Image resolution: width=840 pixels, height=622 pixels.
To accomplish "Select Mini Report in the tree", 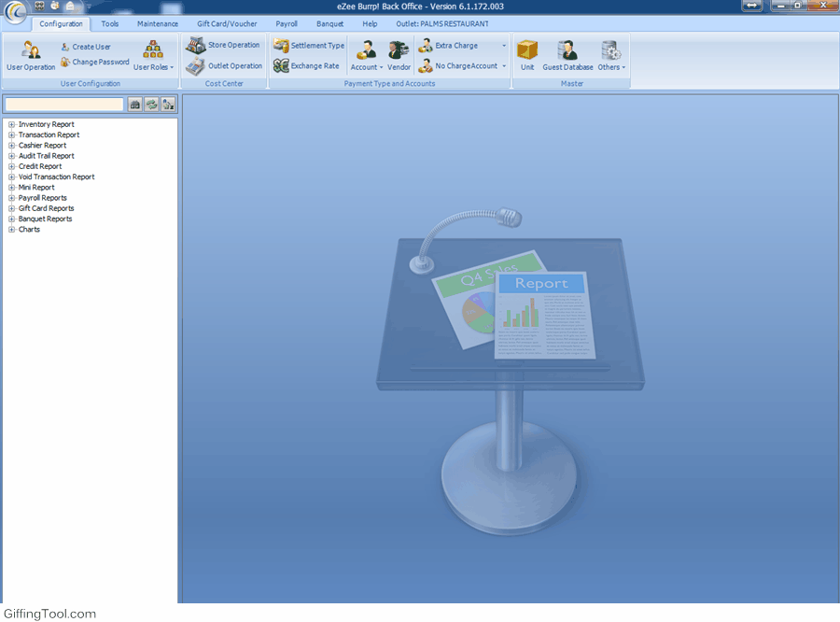I will click(x=36, y=187).
